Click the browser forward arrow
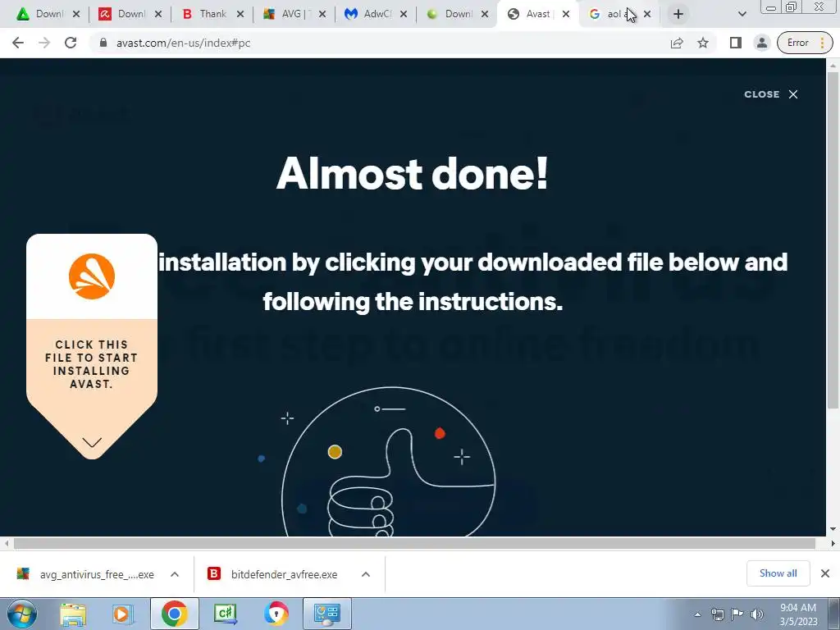The image size is (840, 630). click(x=44, y=43)
